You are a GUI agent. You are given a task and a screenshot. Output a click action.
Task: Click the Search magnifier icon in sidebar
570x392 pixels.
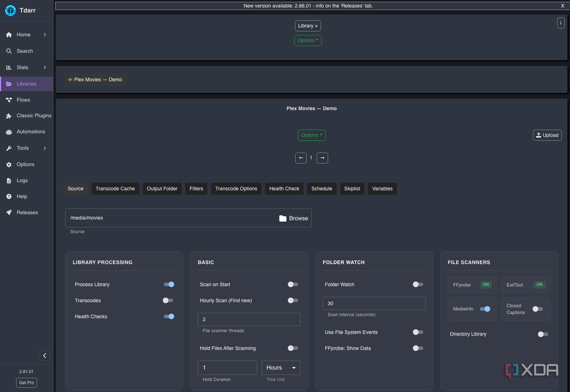tap(9, 51)
